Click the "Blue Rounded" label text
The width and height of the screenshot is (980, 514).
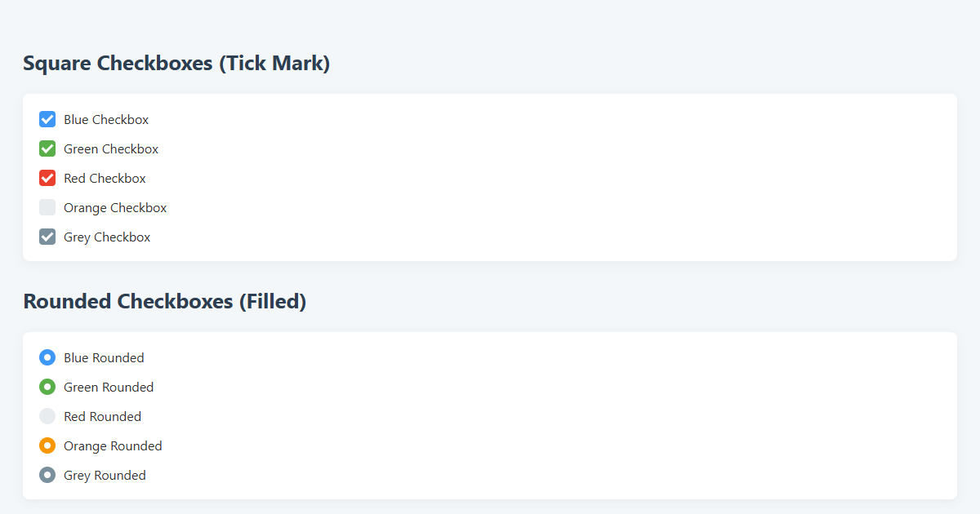(104, 358)
